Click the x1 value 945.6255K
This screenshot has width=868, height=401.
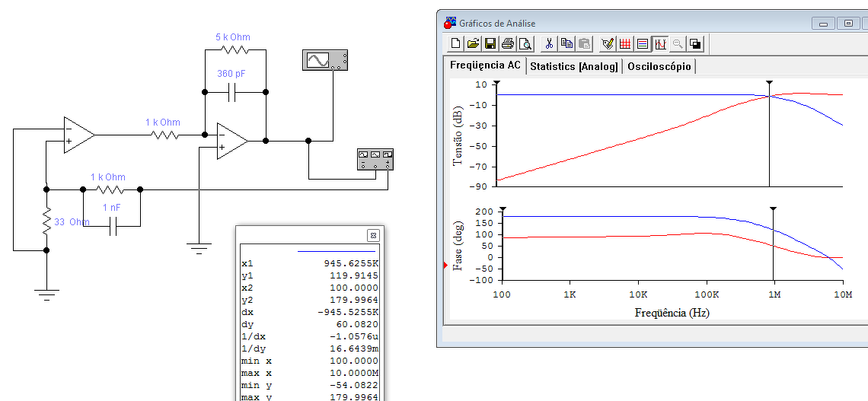coord(351,263)
